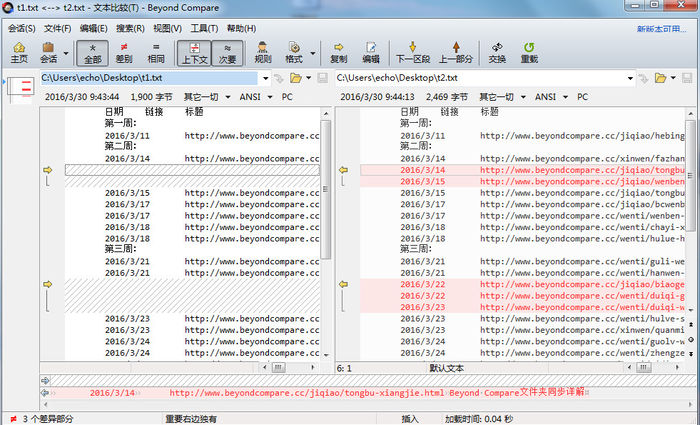This screenshot has height=425, width=700.
Task: Open the 搜索(R) menu
Action: pos(130,29)
